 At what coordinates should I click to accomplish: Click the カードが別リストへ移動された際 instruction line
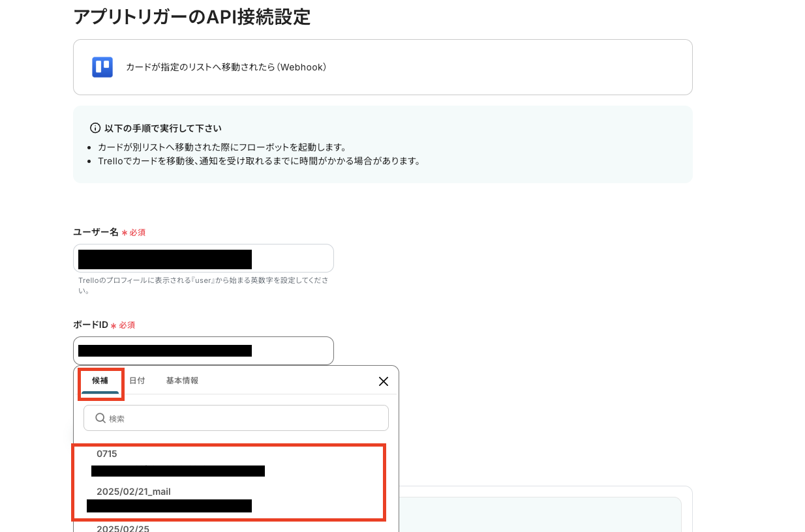tap(222, 147)
